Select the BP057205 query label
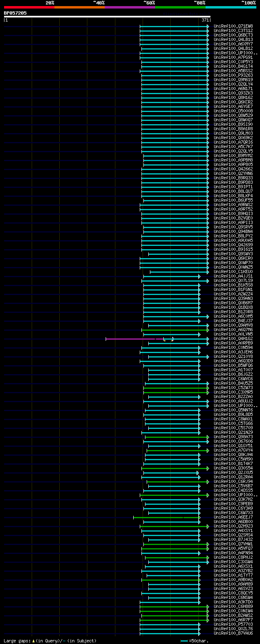 pos(15,13)
